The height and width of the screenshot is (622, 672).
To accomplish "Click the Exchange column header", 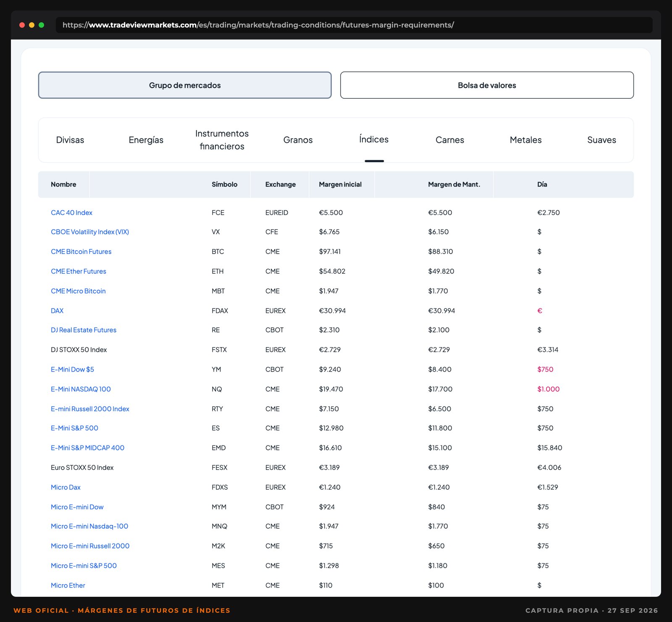I will point(280,184).
